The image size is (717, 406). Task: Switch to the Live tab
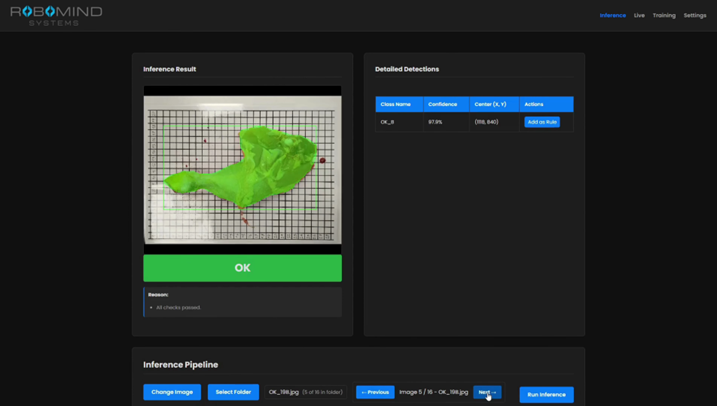[x=639, y=16]
